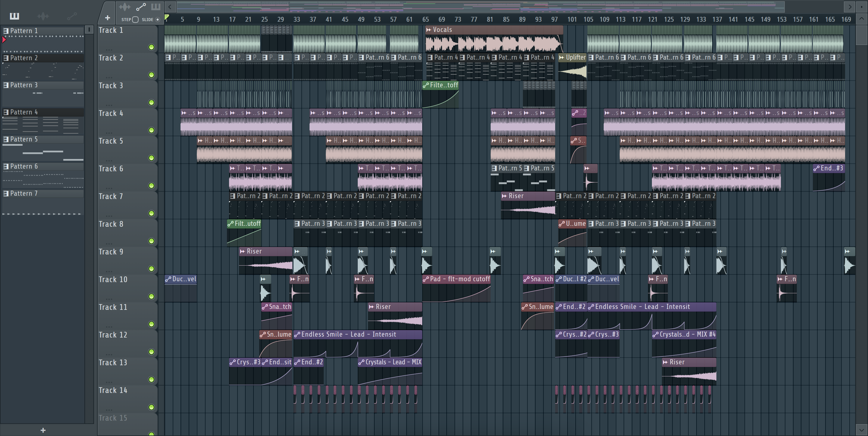Click the playlist overview minimap scrollbar
The width and height of the screenshot is (868, 436).
(x=480, y=6)
